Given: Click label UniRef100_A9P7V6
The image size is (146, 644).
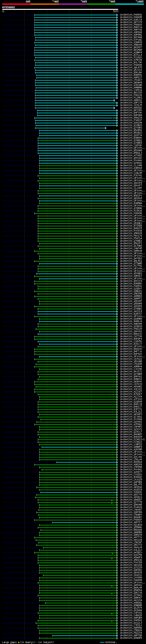Looking at the screenshot, I should [131, 30].
